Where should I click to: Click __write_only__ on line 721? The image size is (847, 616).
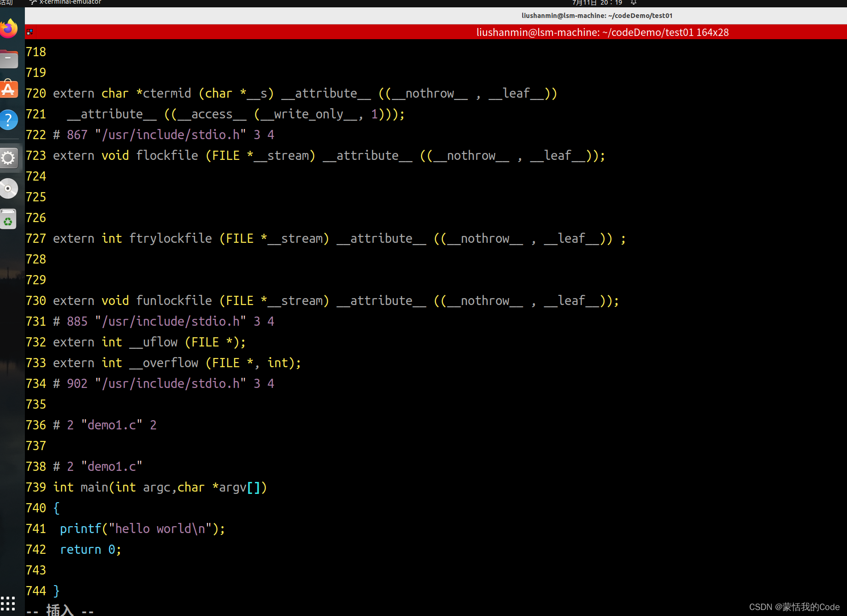click(x=309, y=114)
